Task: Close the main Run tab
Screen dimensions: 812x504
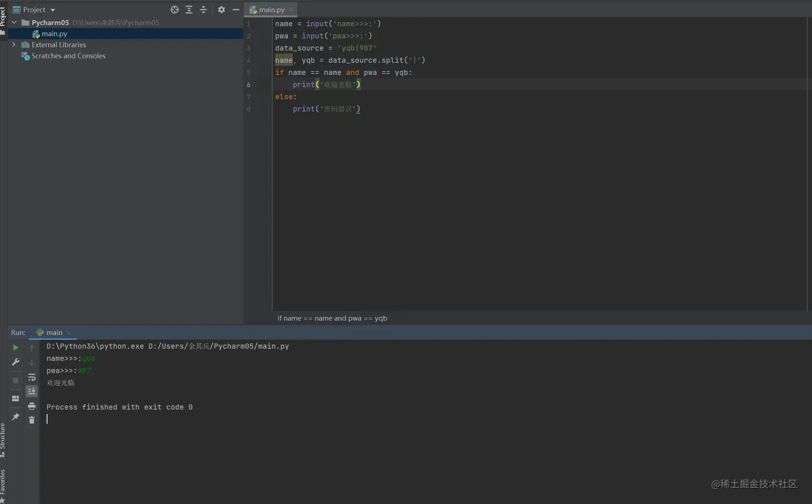Action: pyautogui.click(x=69, y=333)
